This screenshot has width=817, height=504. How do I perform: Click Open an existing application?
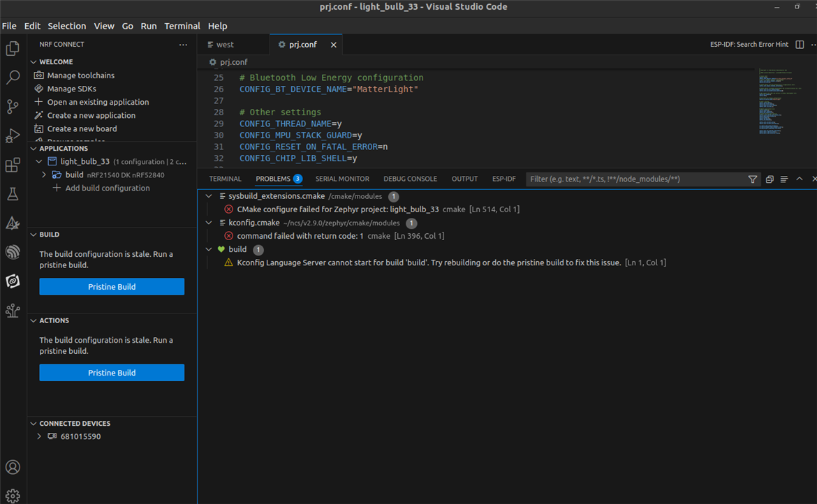98,102
